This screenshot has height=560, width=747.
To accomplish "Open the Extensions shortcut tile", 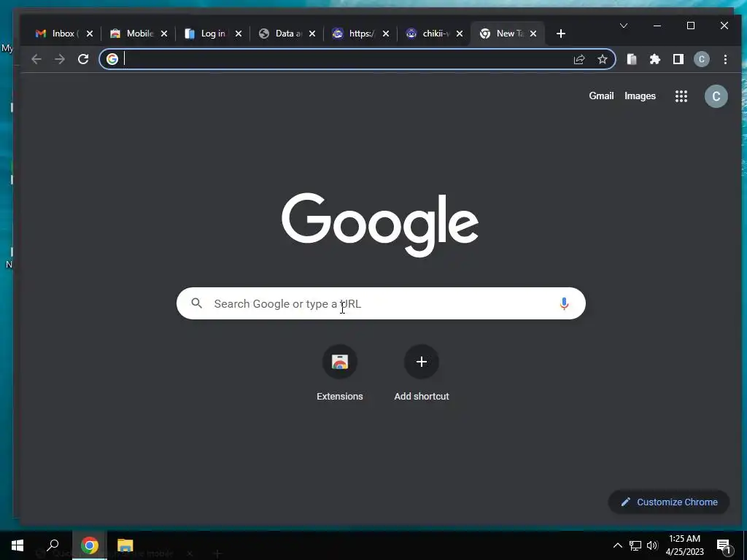I will tap(340, 373).
